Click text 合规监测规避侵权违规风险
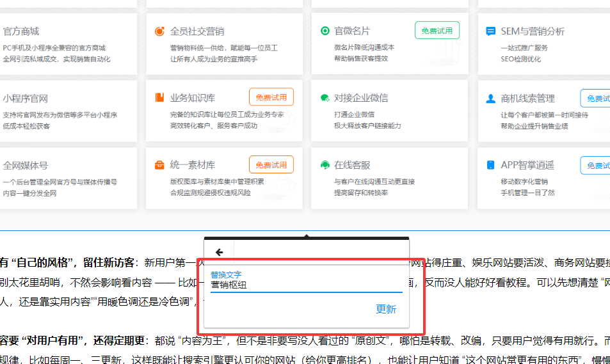The height and width of the screenshot is (364, 610). click(210, 193)
